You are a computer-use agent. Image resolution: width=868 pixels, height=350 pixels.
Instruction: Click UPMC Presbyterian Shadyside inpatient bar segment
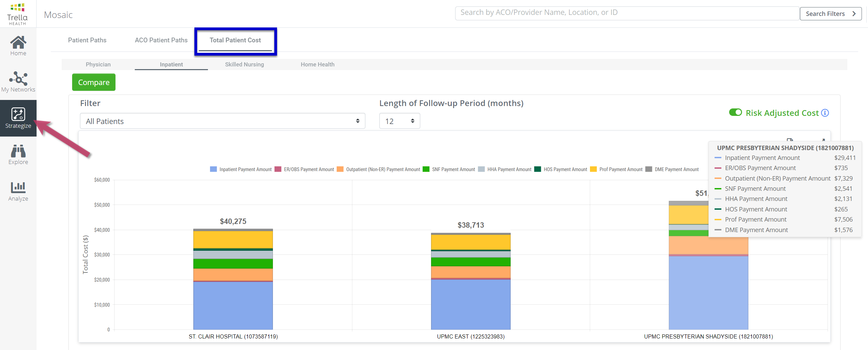pos(708,293)
